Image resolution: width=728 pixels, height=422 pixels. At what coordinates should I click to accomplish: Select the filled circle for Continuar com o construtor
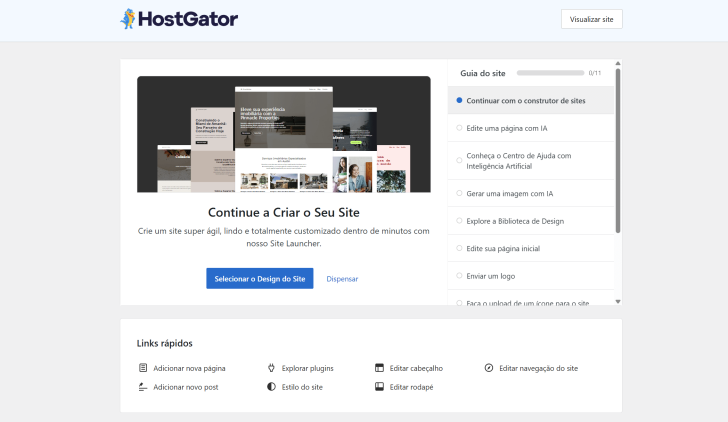(459, 100)
